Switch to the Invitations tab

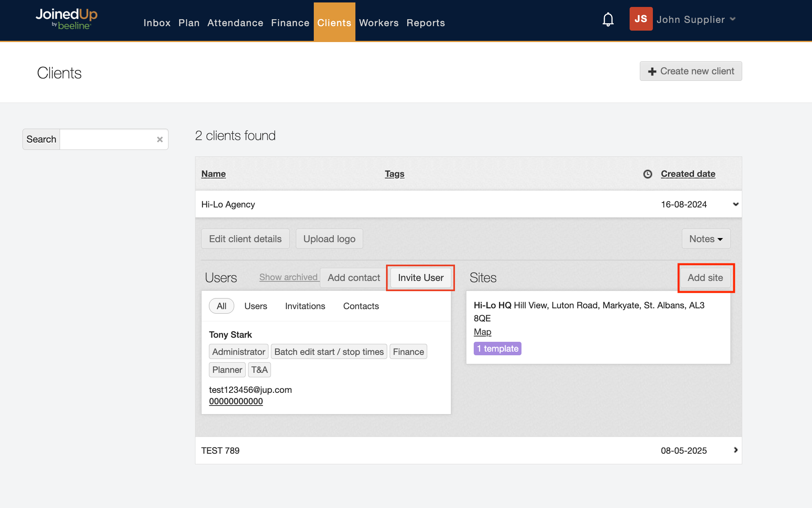pos(304,306)
